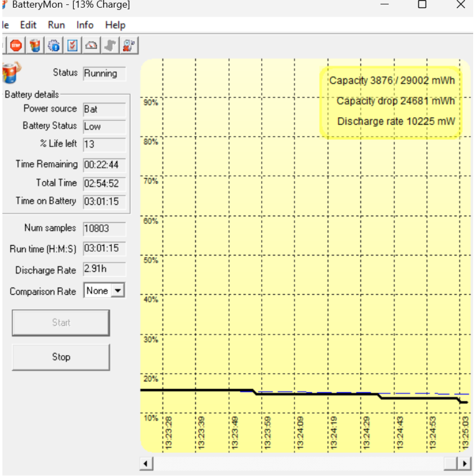Click the horizontal scrollbar track under the chart
This screenshot has height=476, width=476.
pos(295,464)
